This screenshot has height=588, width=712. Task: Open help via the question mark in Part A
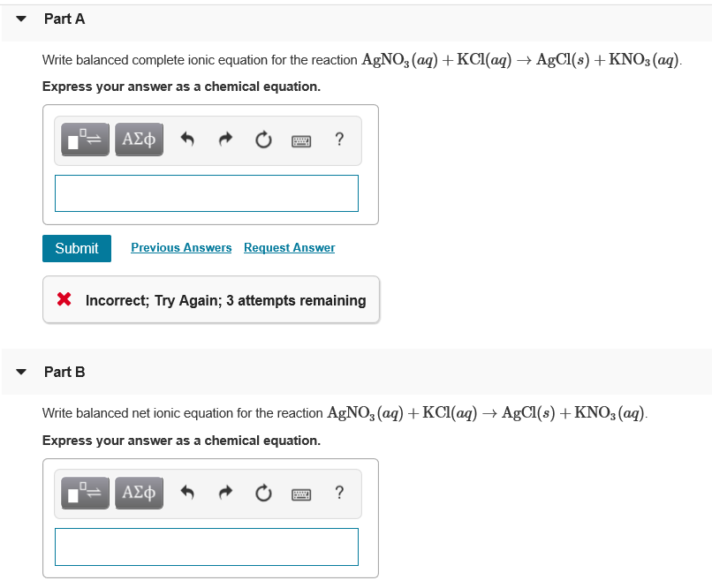[x=339, y=139]
